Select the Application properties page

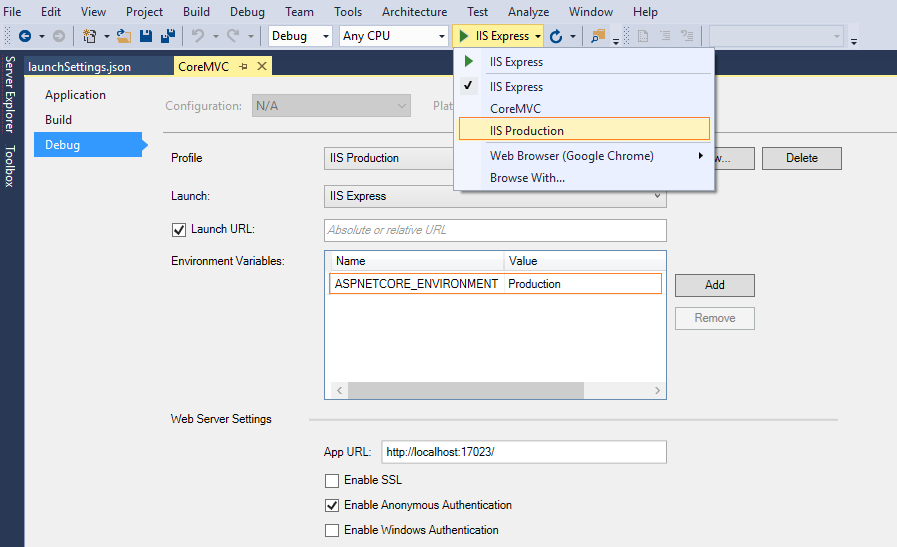click(76, 95)
